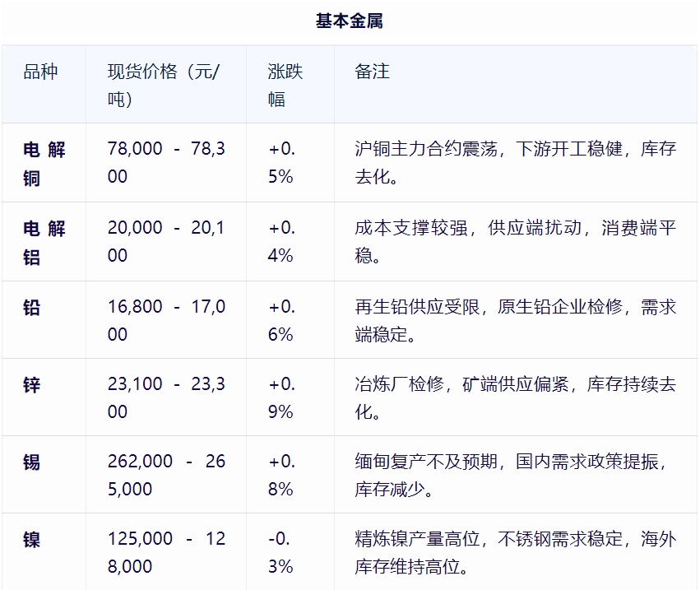Click the 备注 column header
The image size is (700, 590).
tap(372, 72)
